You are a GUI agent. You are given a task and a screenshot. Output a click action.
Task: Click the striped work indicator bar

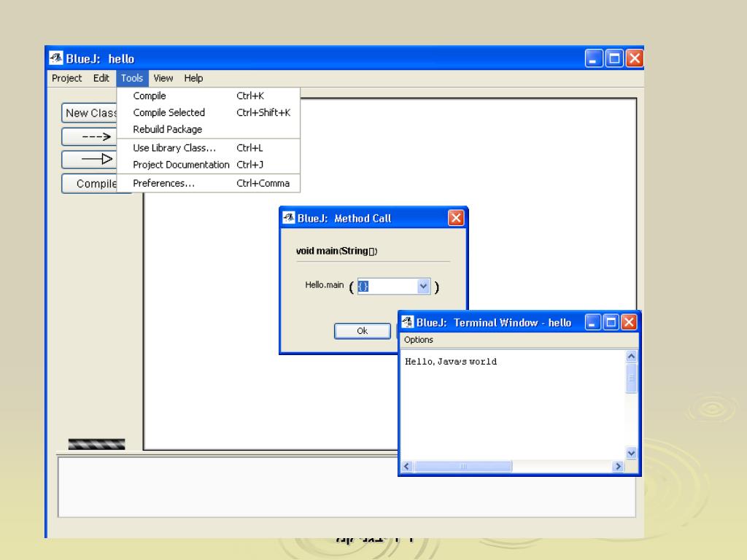click(97, 444)
